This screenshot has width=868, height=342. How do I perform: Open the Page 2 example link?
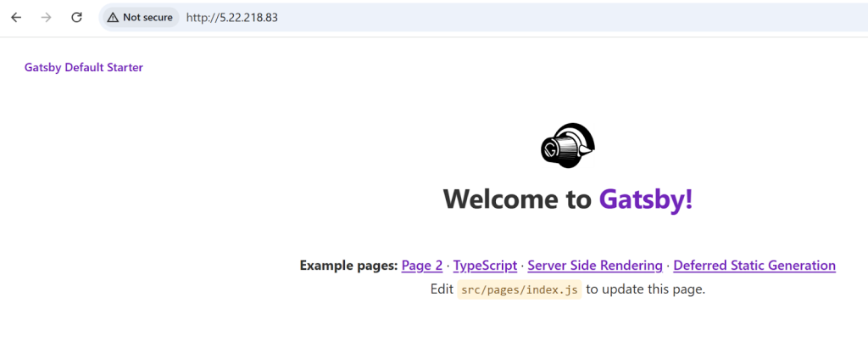[422, 266]
